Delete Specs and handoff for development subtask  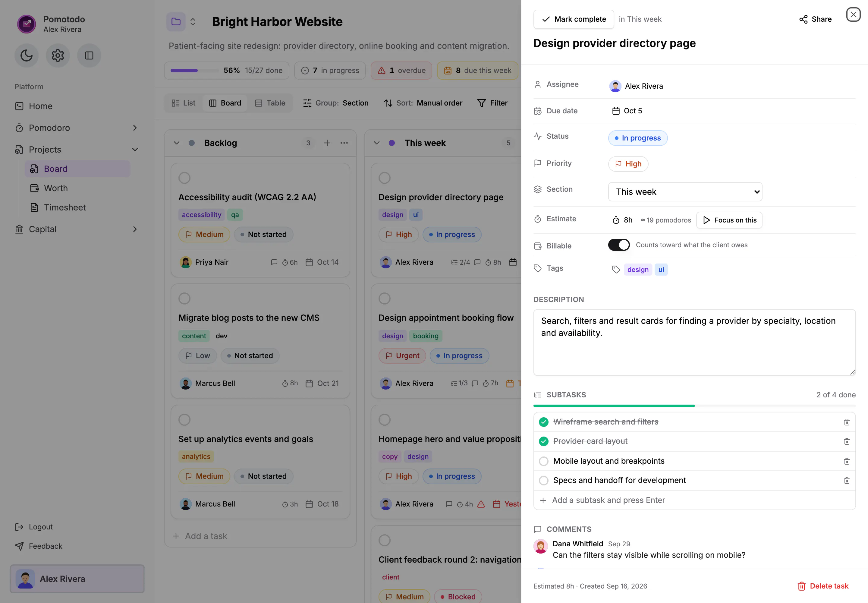coord(847,481)
